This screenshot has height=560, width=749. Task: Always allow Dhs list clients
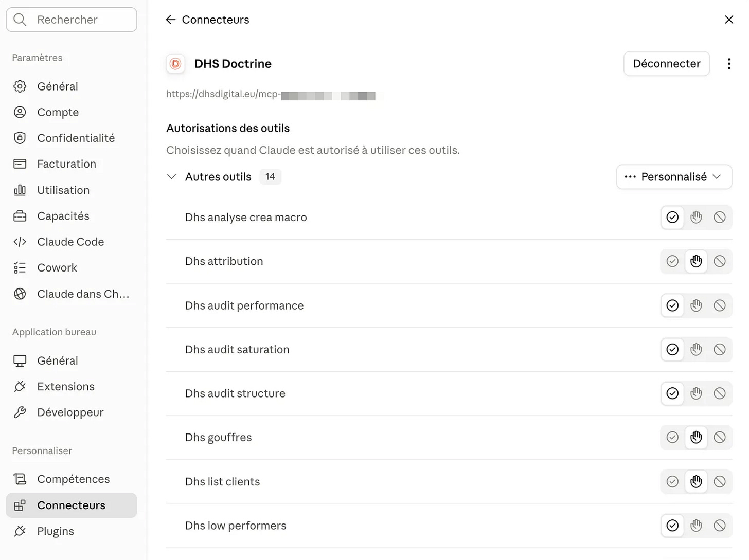click(672, 482)
